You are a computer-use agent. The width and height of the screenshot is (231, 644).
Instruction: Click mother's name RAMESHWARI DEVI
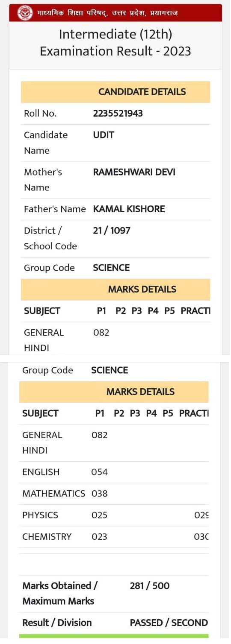click(134, 172)
